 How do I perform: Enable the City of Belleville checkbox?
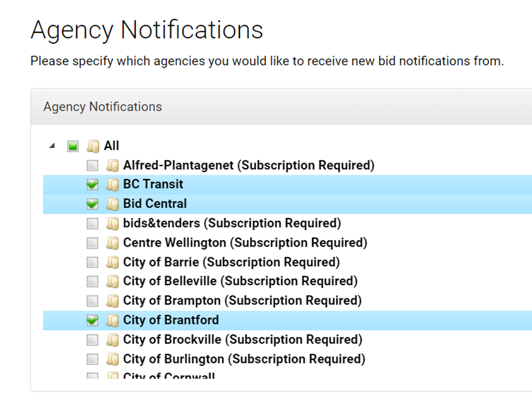click(92, 281)
